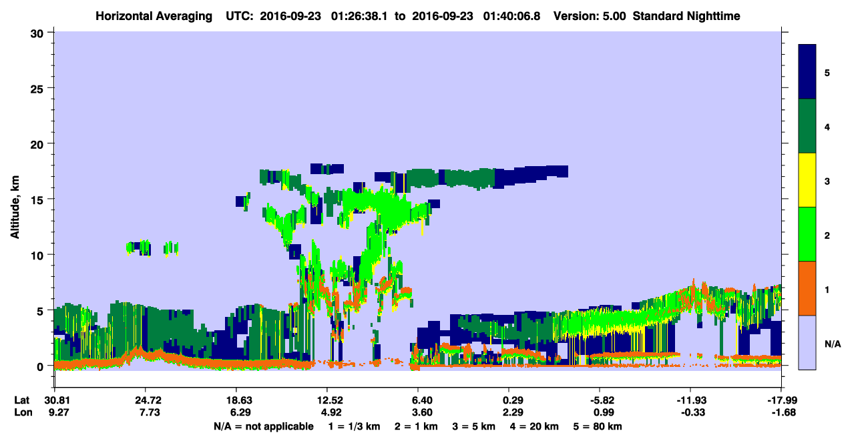The width and height of the screenshot is (868, 445).
Task: Click the 'Lon' row label
Action: (x=22, y=412)
